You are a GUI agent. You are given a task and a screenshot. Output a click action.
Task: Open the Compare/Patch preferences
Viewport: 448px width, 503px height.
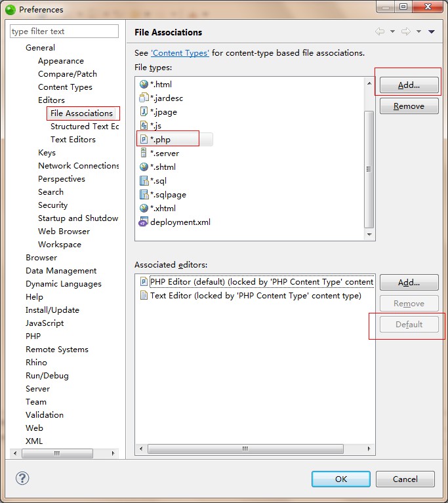click(68, 74)
